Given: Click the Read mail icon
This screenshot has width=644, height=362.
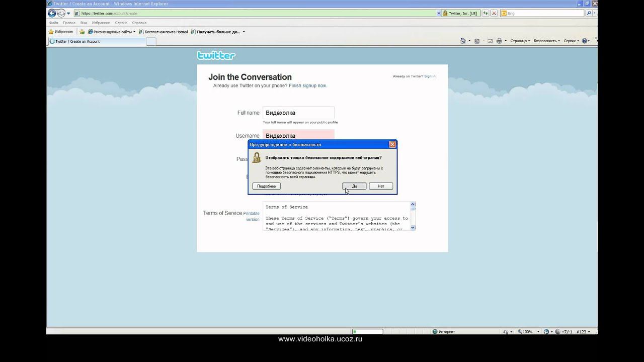Looking at the screenshot, I should (490, 41).
